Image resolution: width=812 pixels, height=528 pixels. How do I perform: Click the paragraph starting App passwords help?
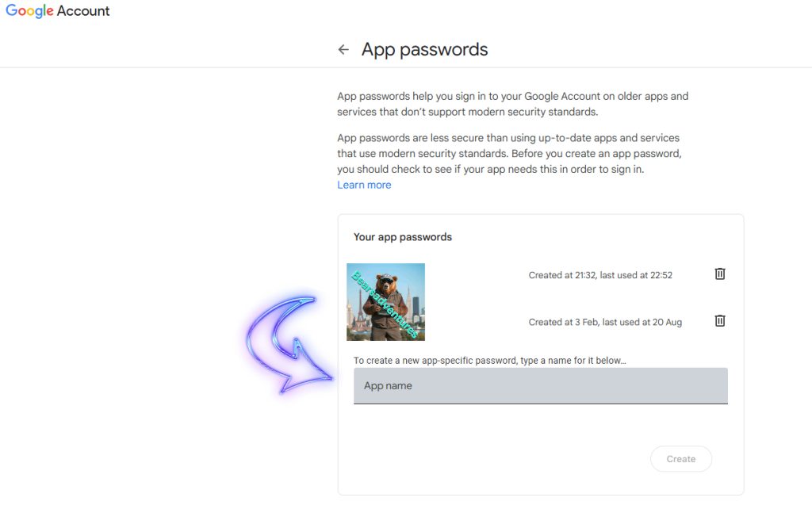tap(512, 104)
